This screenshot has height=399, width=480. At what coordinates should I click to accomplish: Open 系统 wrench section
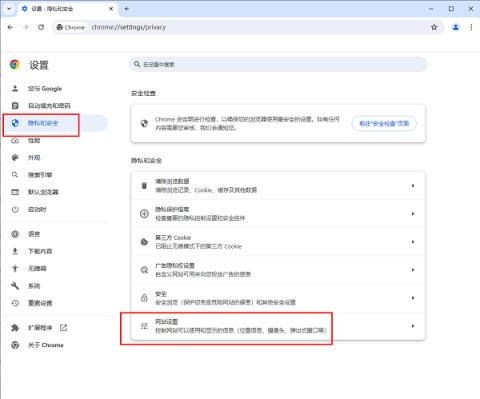(55, 286)
